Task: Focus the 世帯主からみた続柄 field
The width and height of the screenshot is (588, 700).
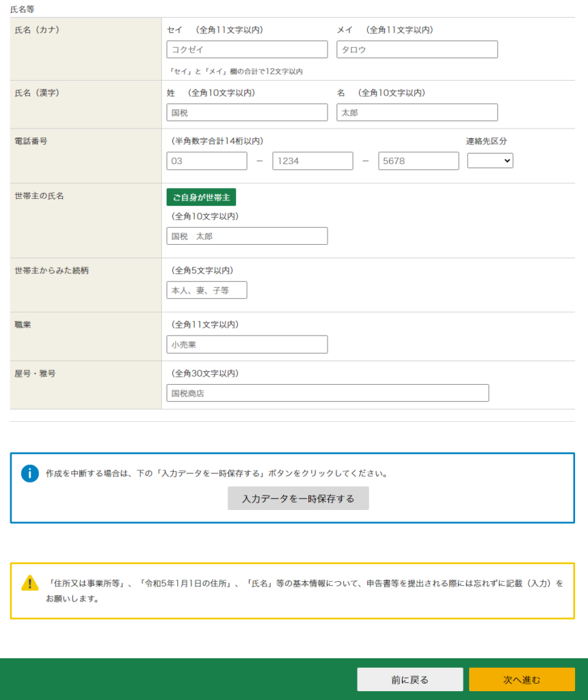Action: point(206,291)
